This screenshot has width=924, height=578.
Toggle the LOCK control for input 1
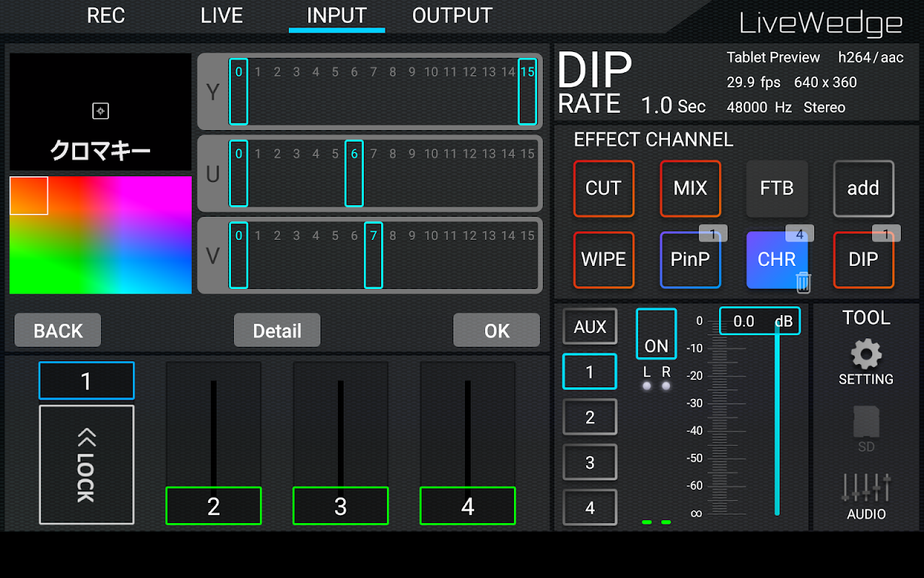[x=87, y=465]
